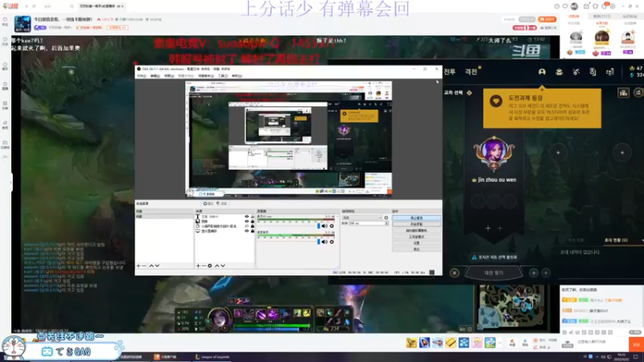
Task: Open League of Legends in Windows taskbar
Action: coord(213,357)
